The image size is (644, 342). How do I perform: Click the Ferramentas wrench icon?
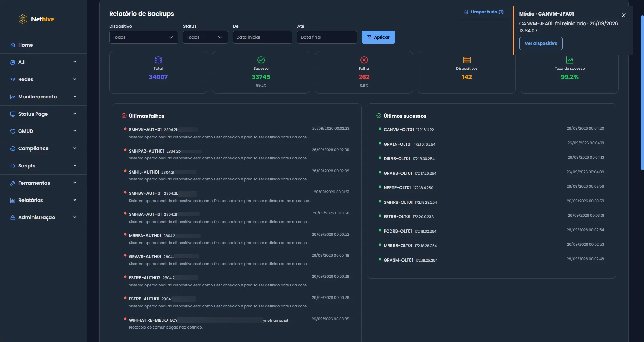(13, 183)
